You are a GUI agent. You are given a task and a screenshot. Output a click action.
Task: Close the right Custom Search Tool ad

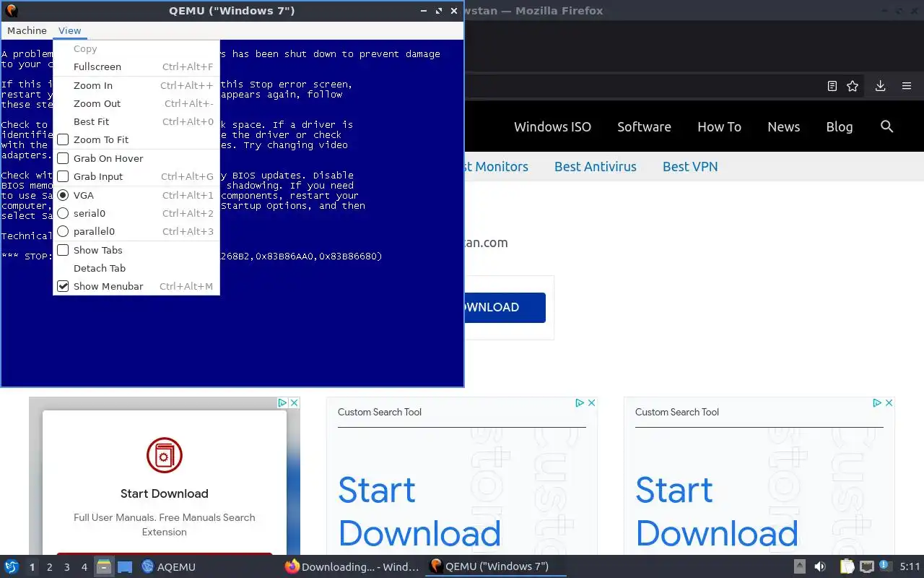pos(889,403)
